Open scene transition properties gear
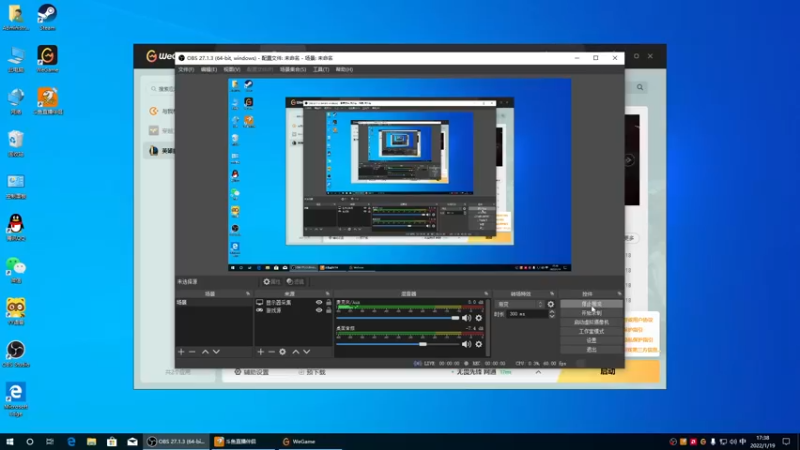Screen dimensions: 800x450 coord(551,304)
